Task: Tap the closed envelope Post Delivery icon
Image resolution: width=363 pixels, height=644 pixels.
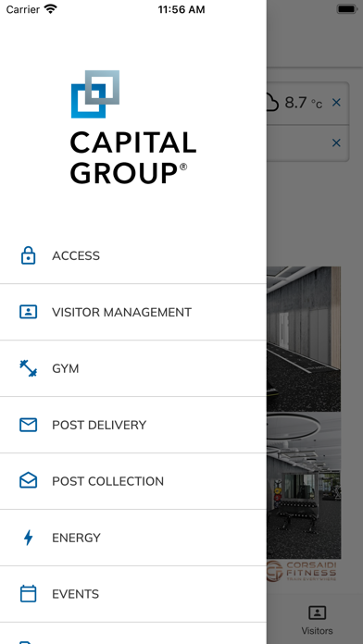Action: point(28,425)
